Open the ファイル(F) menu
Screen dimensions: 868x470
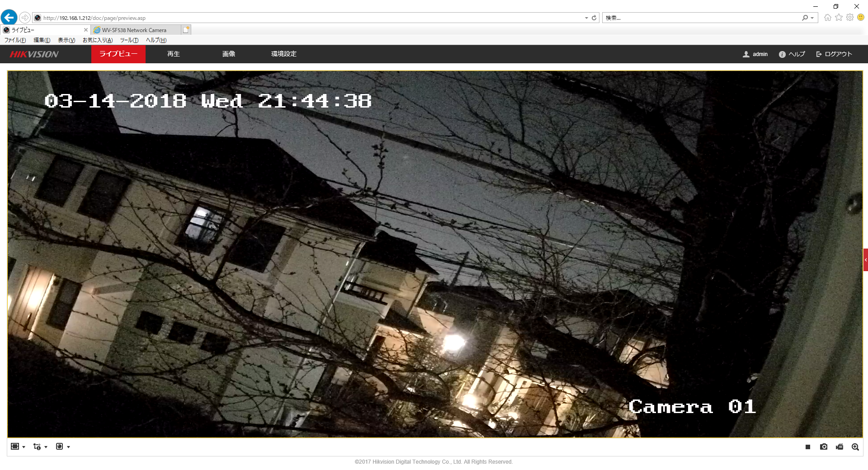coord(15,40)
